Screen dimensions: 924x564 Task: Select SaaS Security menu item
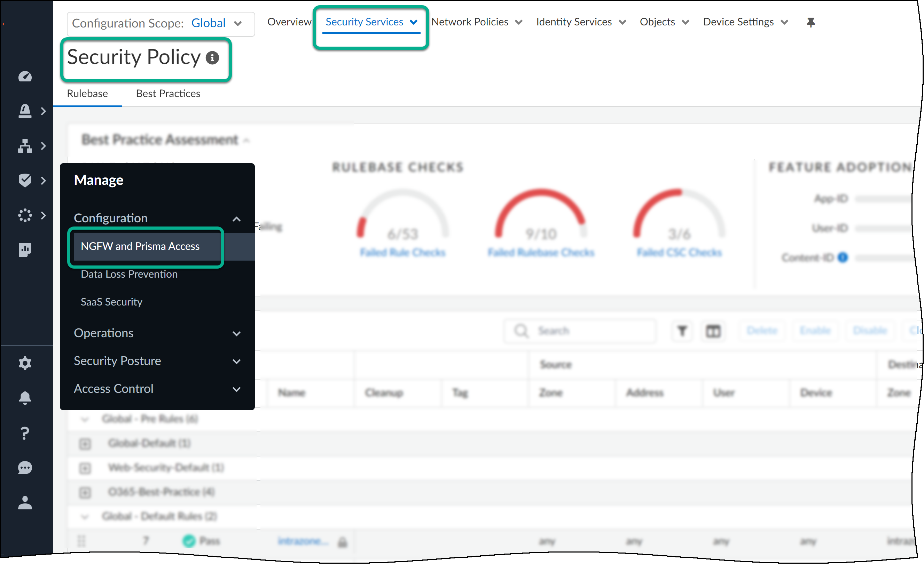point(111,302)
